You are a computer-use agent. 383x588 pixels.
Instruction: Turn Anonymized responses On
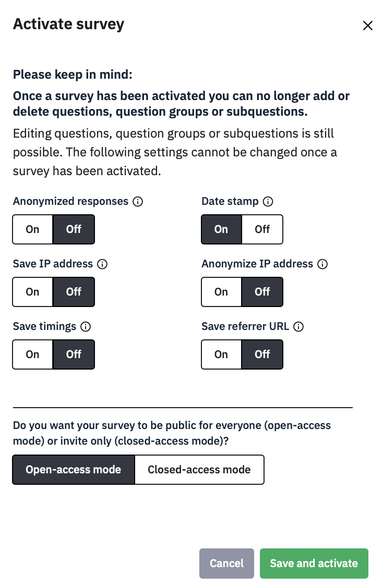pyautogui.click(x=33, y=229)
